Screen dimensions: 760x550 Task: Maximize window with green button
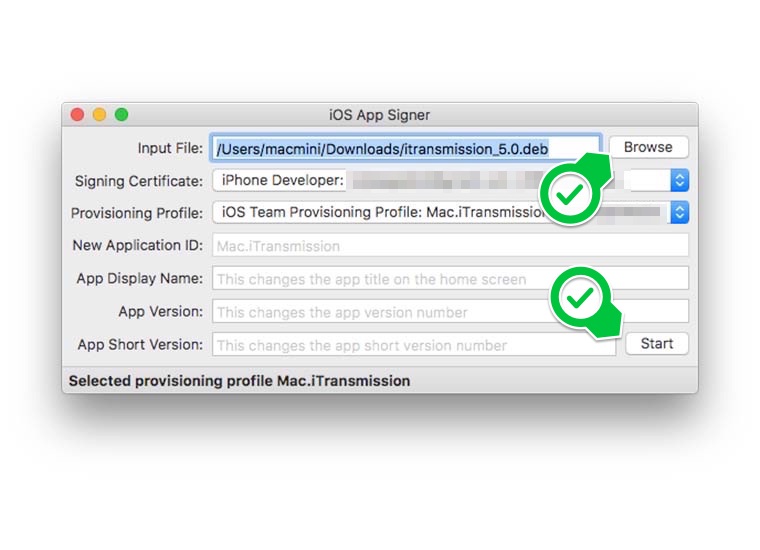pyautogui.click(x=122, y=115)
